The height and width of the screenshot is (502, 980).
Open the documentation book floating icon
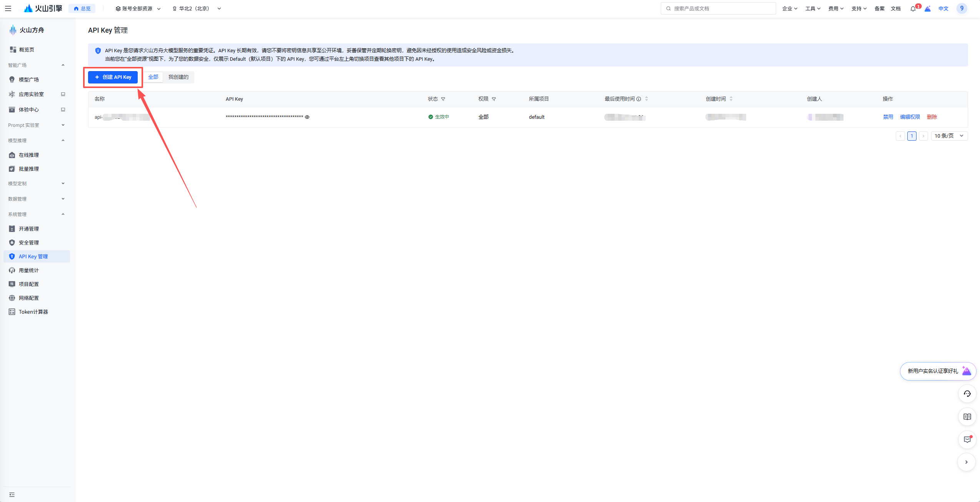pos(967,417)
